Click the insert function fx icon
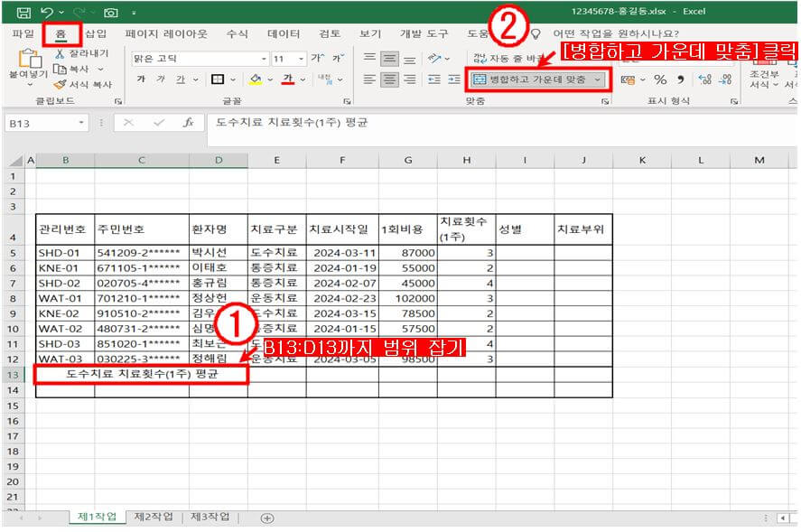 pos(188,123)
